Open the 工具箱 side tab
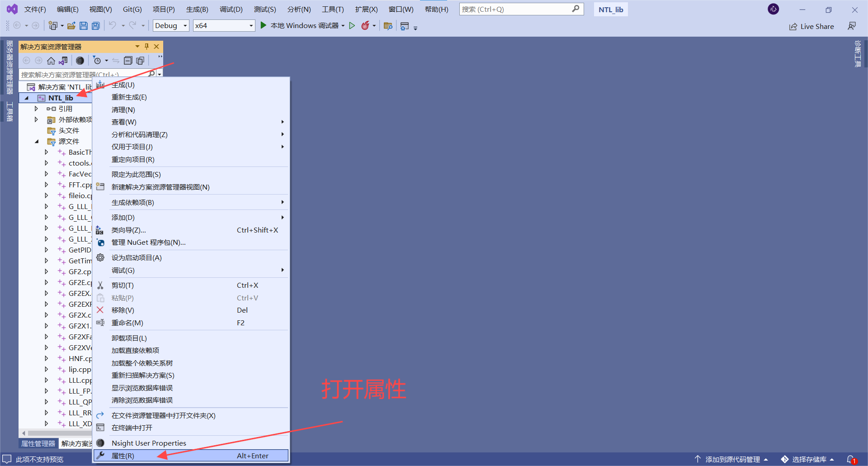 point(9,111)
